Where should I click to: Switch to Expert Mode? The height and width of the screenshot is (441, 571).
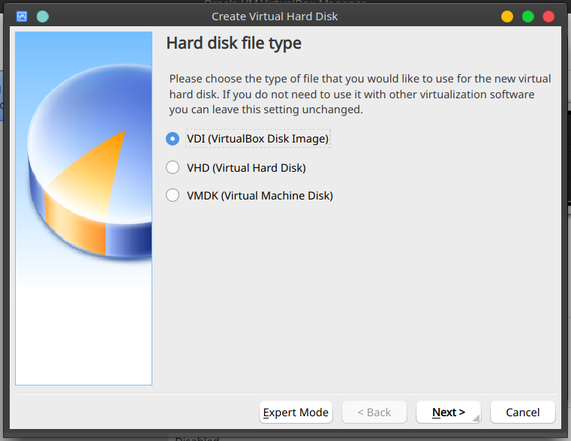(x=296, y=412)
